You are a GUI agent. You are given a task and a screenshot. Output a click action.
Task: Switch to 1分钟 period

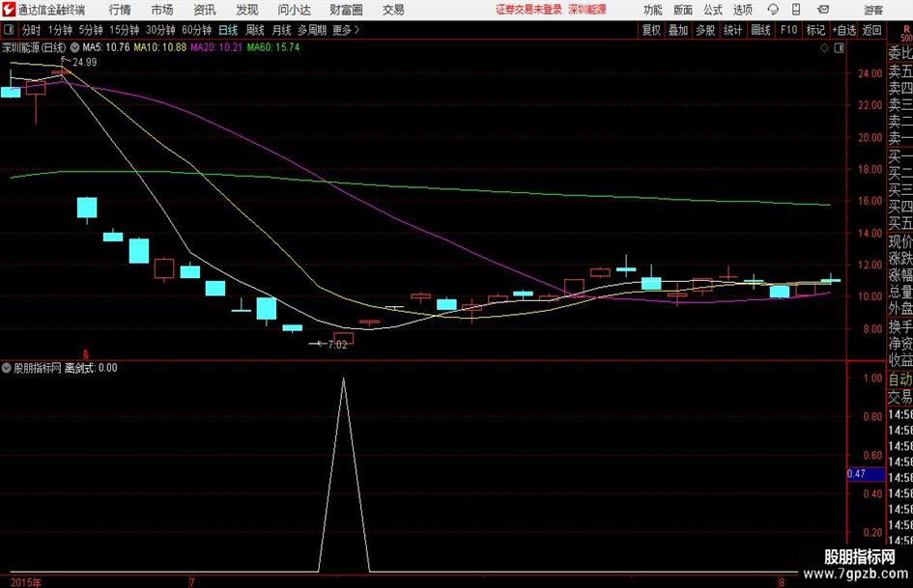(60, 30)
